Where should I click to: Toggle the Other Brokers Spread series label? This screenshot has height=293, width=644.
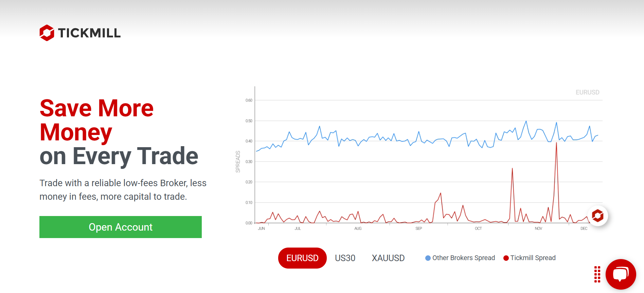(x=463, y=258)
